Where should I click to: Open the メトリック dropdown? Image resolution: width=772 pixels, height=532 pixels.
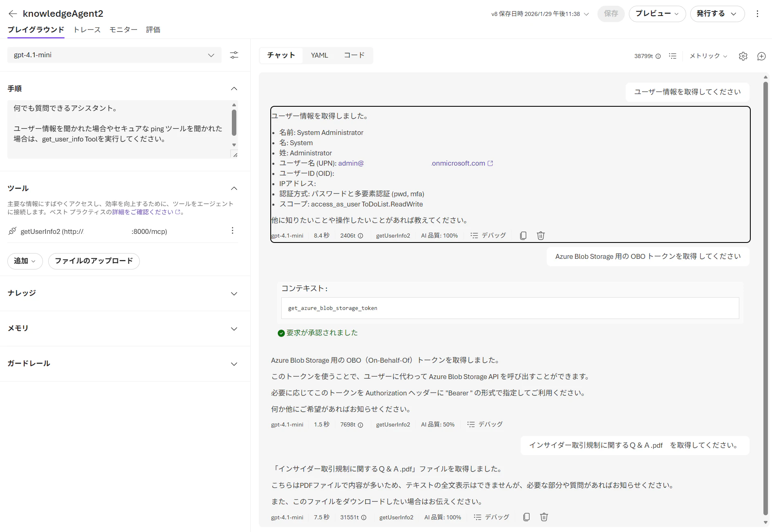point(708,56)
